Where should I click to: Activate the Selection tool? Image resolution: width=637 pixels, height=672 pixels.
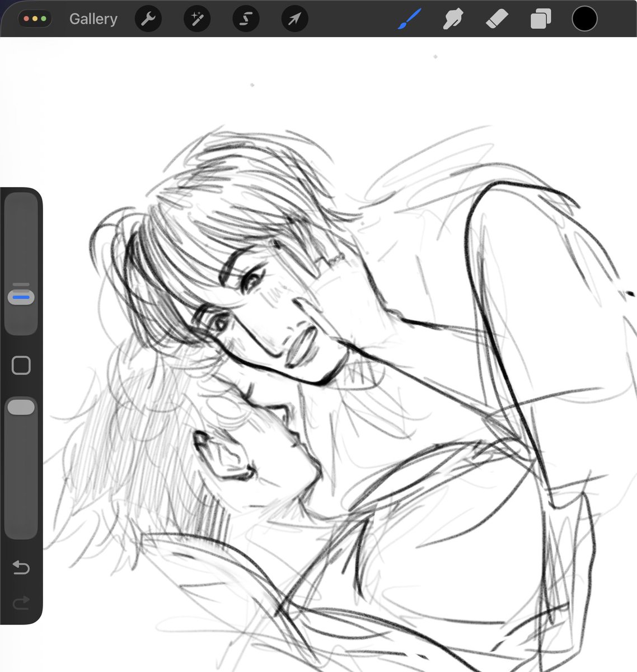tap(246, 19)
